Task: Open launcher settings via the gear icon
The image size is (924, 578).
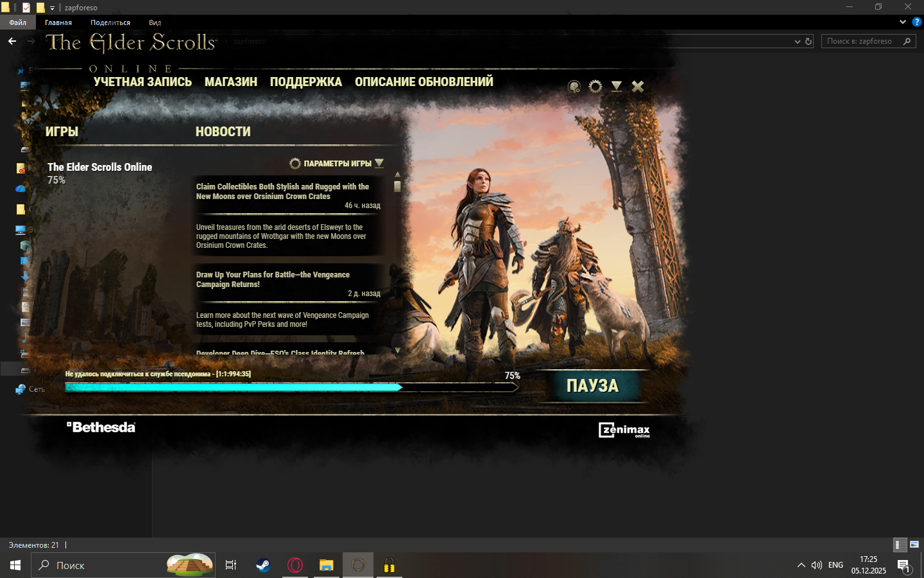Action: point(595,87)
